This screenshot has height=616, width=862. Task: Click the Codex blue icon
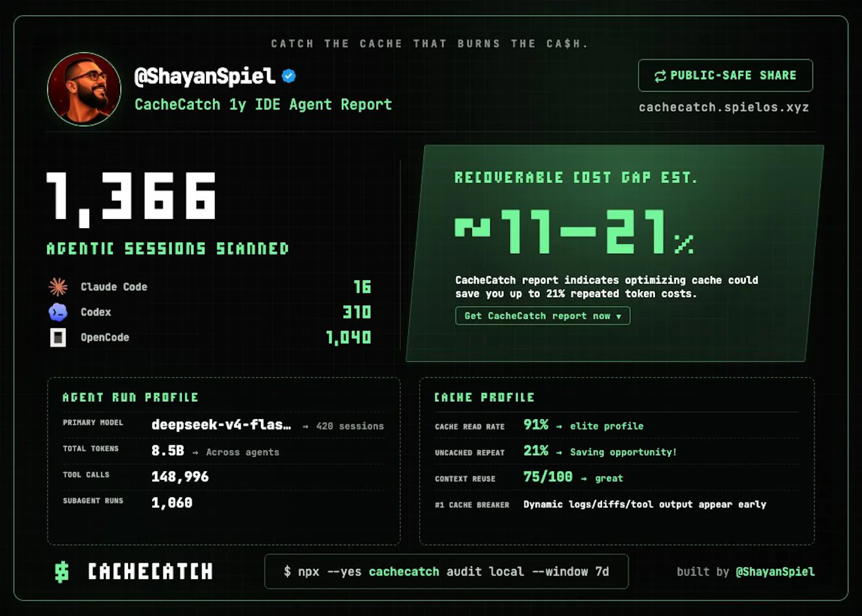(58, 312)
